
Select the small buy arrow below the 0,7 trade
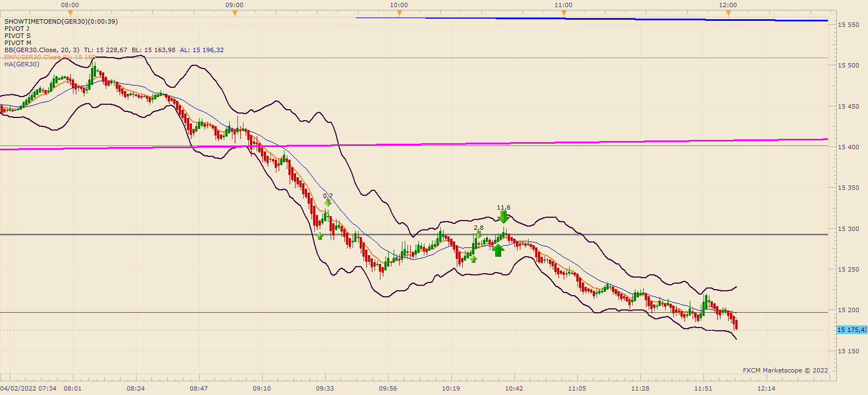click(x=320, y=236)
